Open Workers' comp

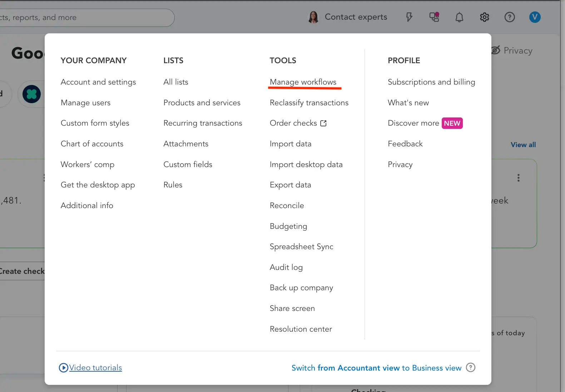88,165
